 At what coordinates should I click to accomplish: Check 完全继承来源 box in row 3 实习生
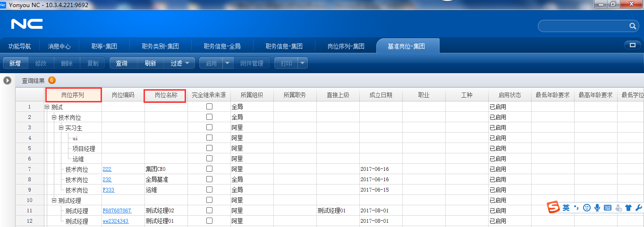pos(209,127)
